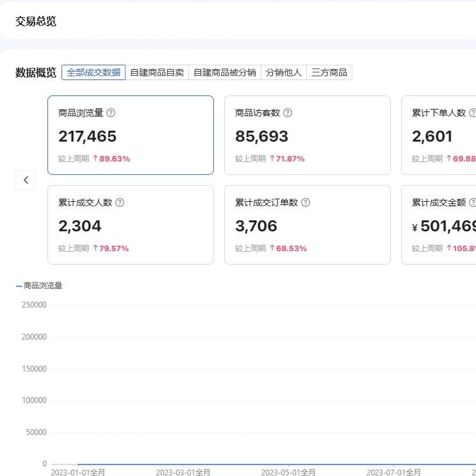Click help icon beside 累计下单人数
Screen dimensions: 476x476
click(473, 113)
